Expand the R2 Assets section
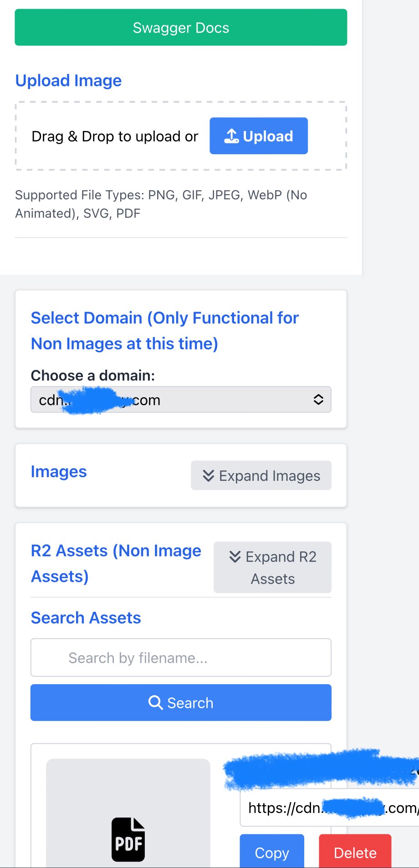 click(x=272, y=567)
